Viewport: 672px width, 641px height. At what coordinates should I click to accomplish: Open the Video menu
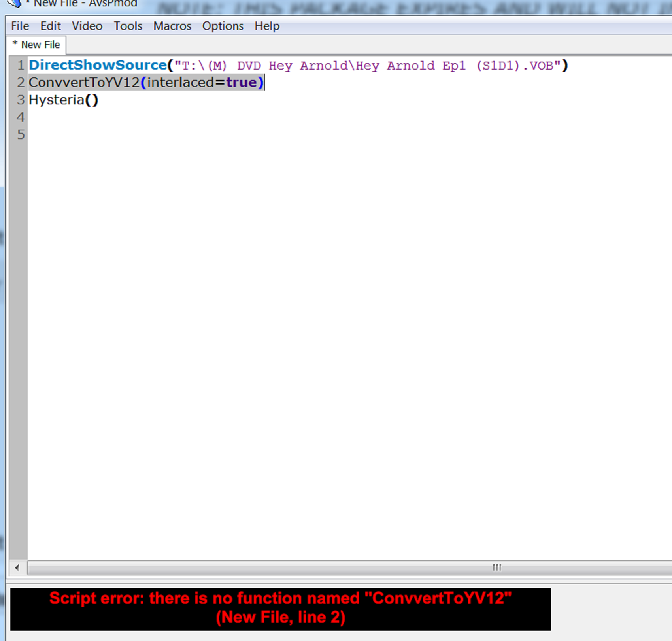click(87, 26)
